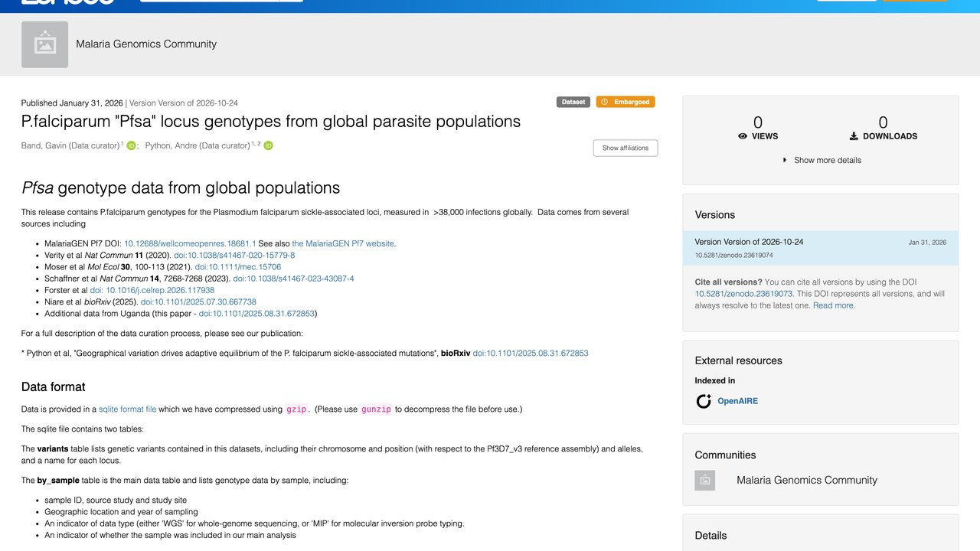980x551 pixels.
Task: Open the Forster et al celrep DOI link
Action: point(152,291)
